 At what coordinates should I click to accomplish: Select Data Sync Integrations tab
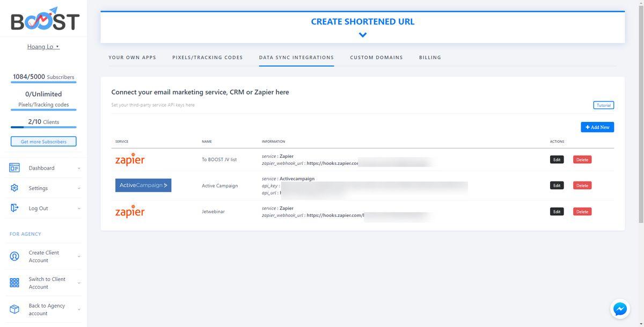tap(296, 57)
